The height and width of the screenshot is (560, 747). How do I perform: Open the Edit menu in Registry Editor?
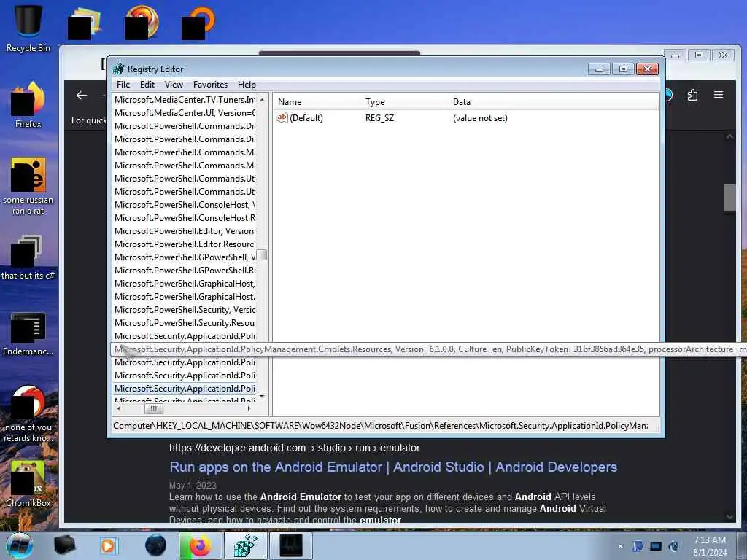(147, 85)
